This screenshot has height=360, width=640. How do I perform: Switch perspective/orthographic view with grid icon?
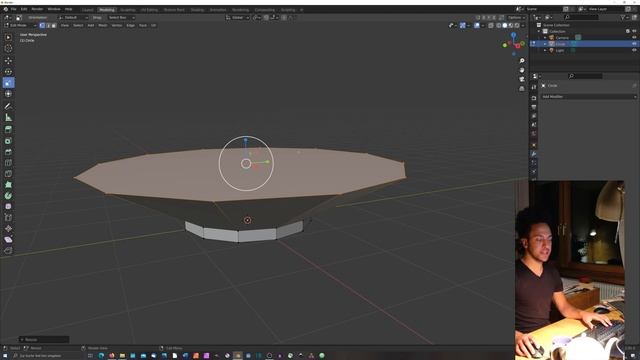pos(522,89)
